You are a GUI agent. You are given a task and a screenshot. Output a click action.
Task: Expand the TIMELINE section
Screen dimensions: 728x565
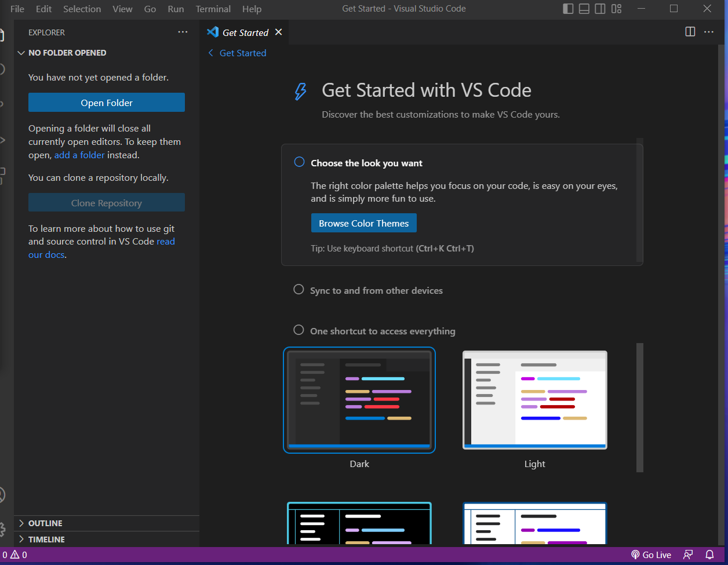click(x=107, y=539)
